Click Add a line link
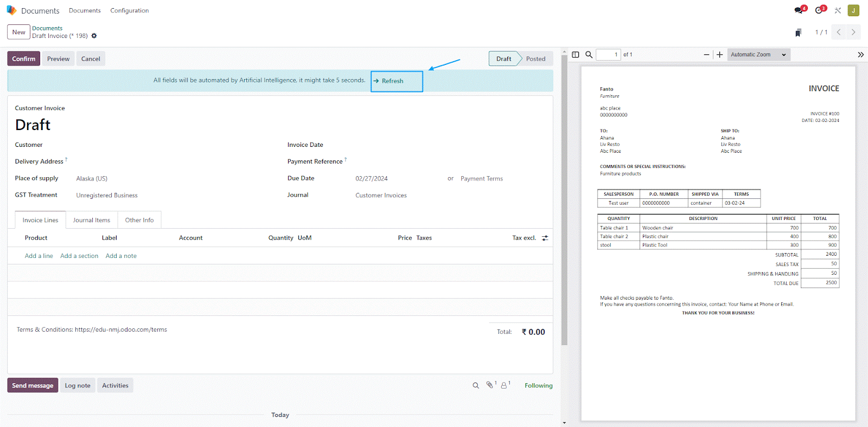The width and height of the screenshot is (868, 427). (39, 256)
